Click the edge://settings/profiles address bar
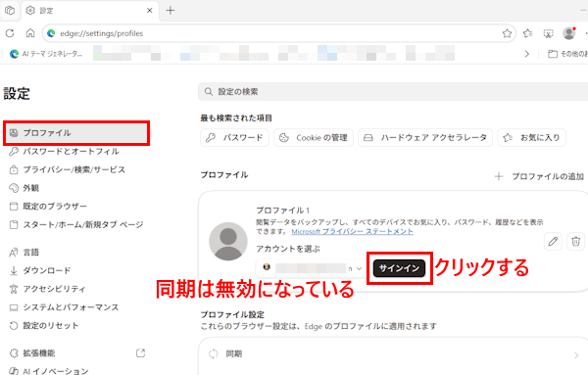 (278, 33)
